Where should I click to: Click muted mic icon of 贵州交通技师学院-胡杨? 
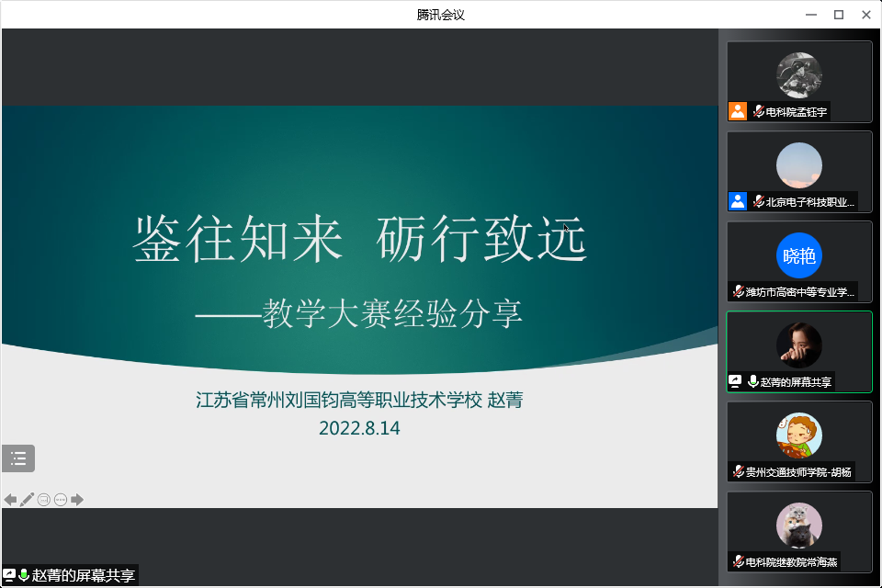pos(738,472)
